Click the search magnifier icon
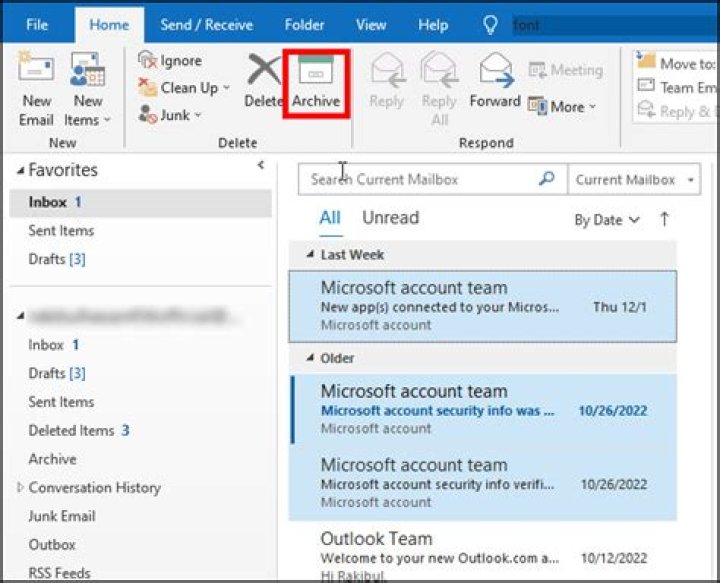This screenshot has height=583, width=720. [x=546, y=179]
